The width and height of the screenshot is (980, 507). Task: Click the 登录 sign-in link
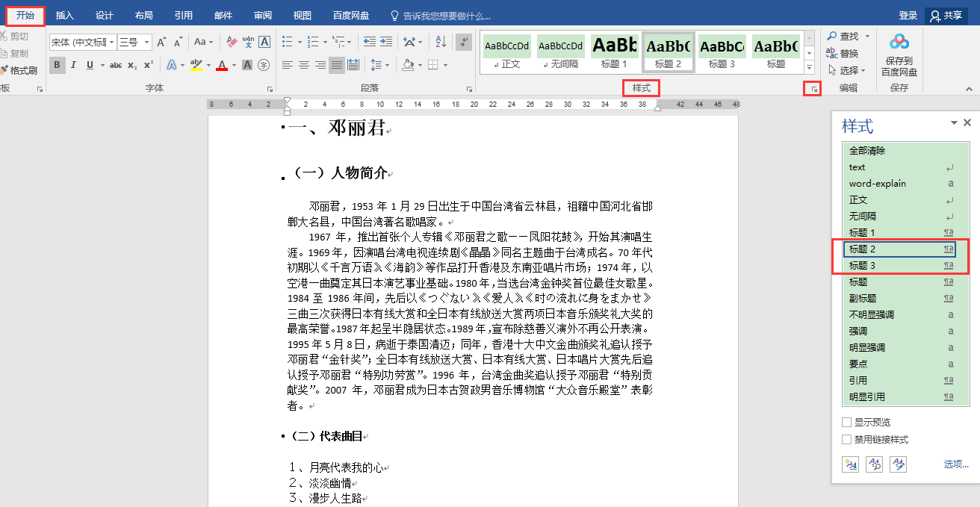[908, 16]
